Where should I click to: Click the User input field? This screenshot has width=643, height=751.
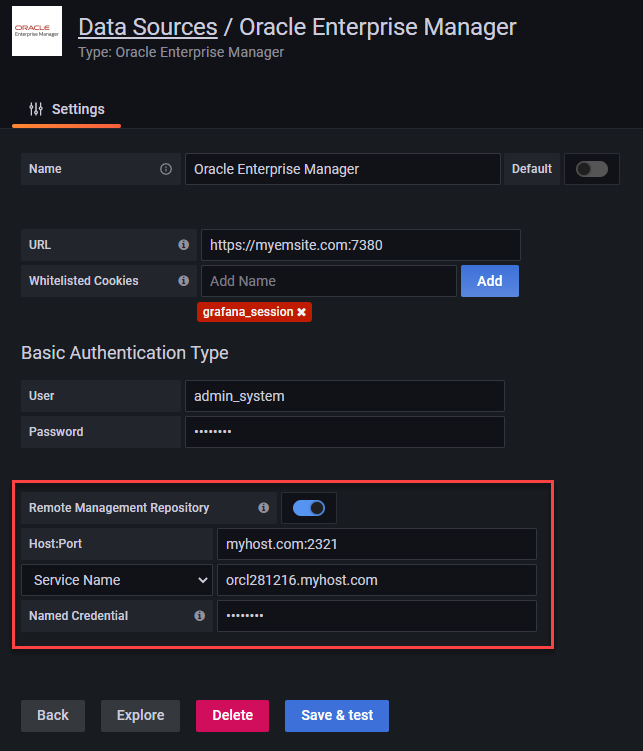coord(345,396)
